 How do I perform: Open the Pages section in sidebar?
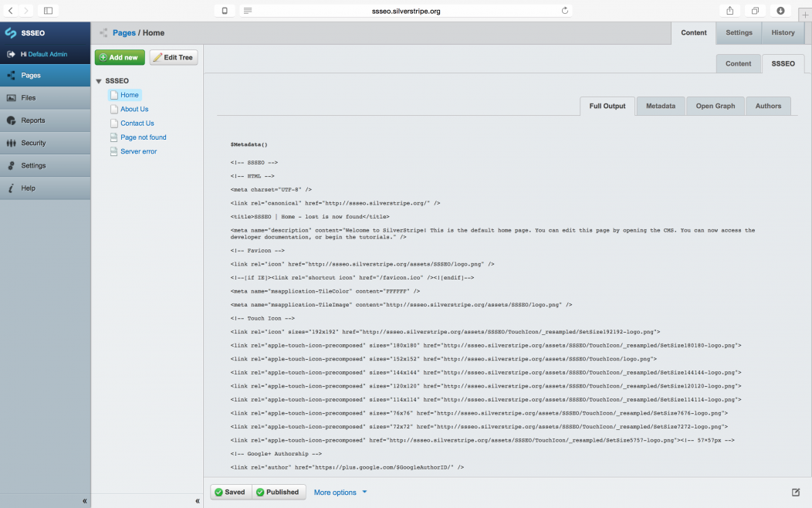point(45,75)
